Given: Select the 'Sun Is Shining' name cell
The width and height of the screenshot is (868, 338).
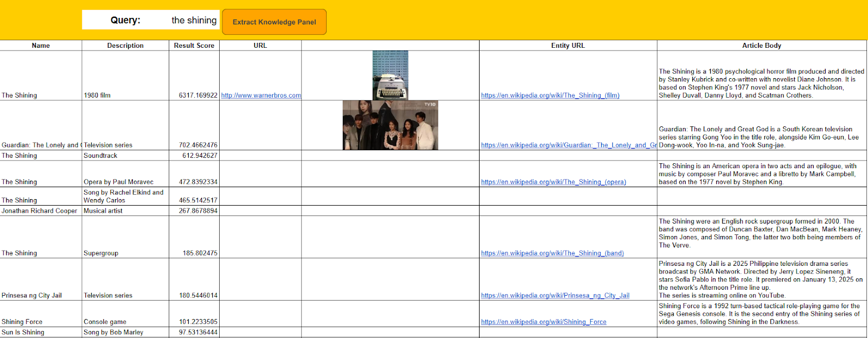Looking at the screenshot, I should tap(41, 333).
